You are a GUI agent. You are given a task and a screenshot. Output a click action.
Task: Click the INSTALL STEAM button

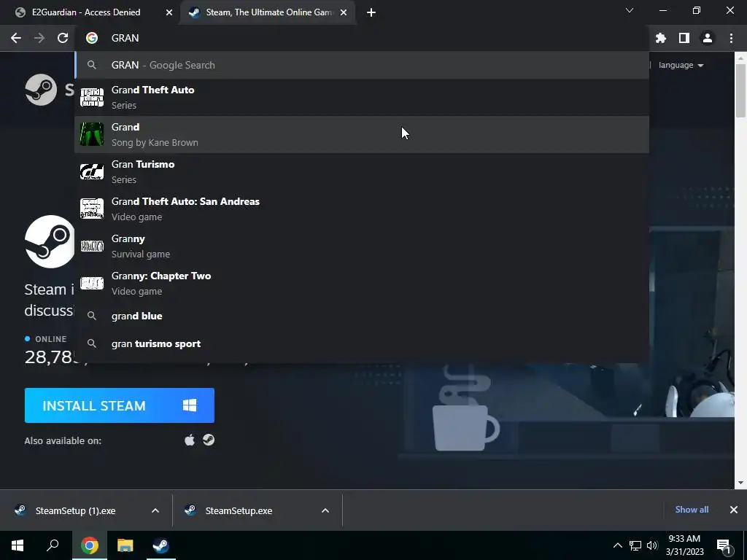pyautogui.click(x=120, y=405)
